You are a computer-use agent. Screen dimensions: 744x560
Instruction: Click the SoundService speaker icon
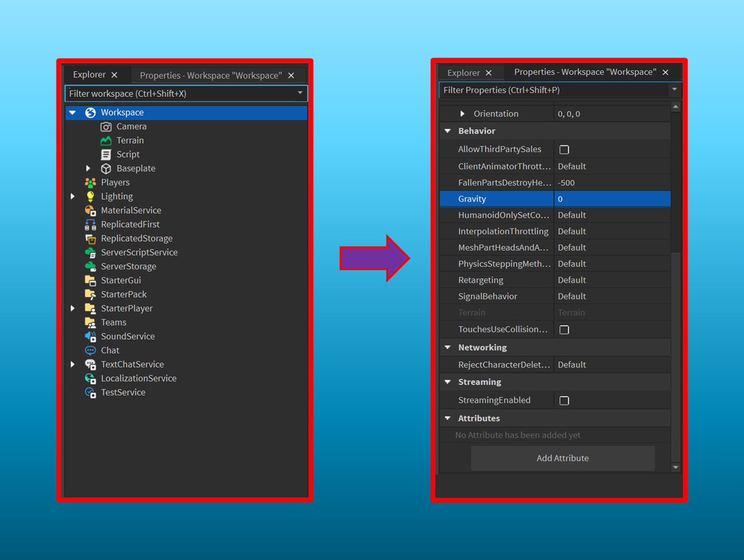tap(91, 336)
